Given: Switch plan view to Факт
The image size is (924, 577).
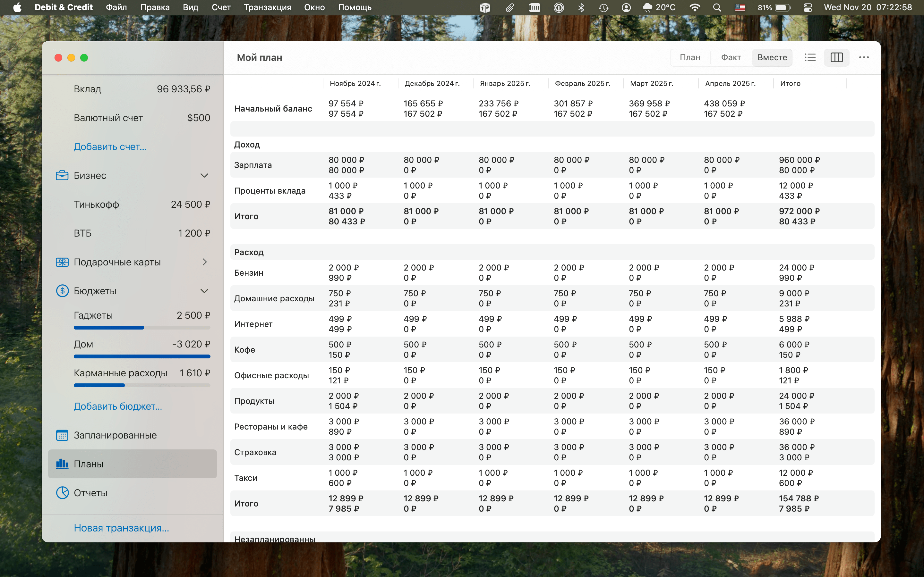Looking at the screenshot, I should 731,57.
